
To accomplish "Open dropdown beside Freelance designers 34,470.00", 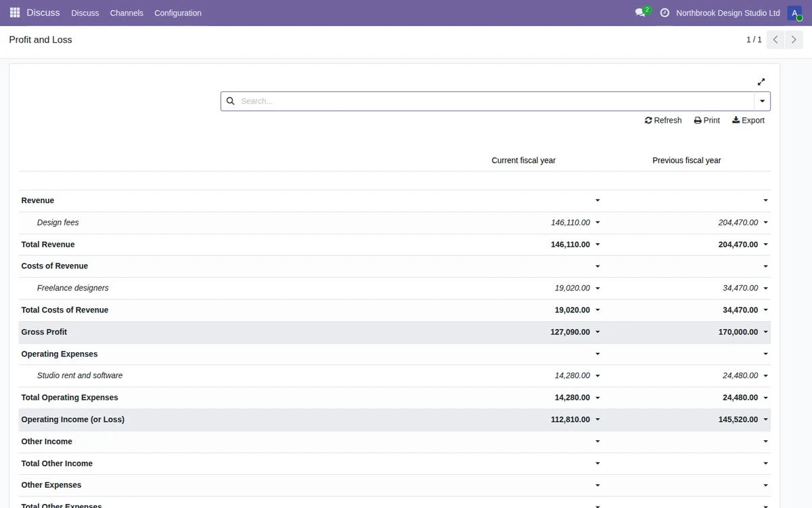I will tap(766, 288).
